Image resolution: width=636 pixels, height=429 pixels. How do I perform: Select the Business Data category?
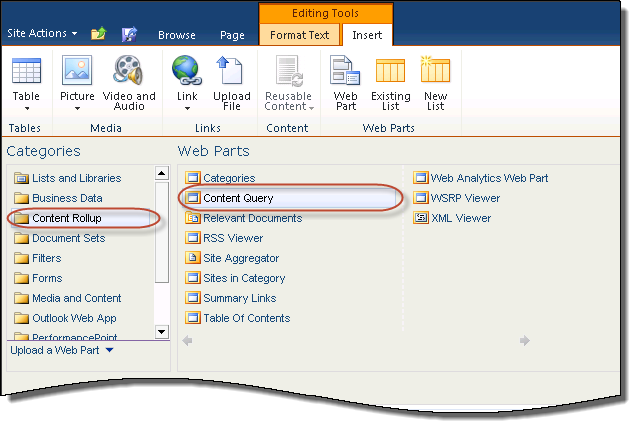(x=58, y=198)
